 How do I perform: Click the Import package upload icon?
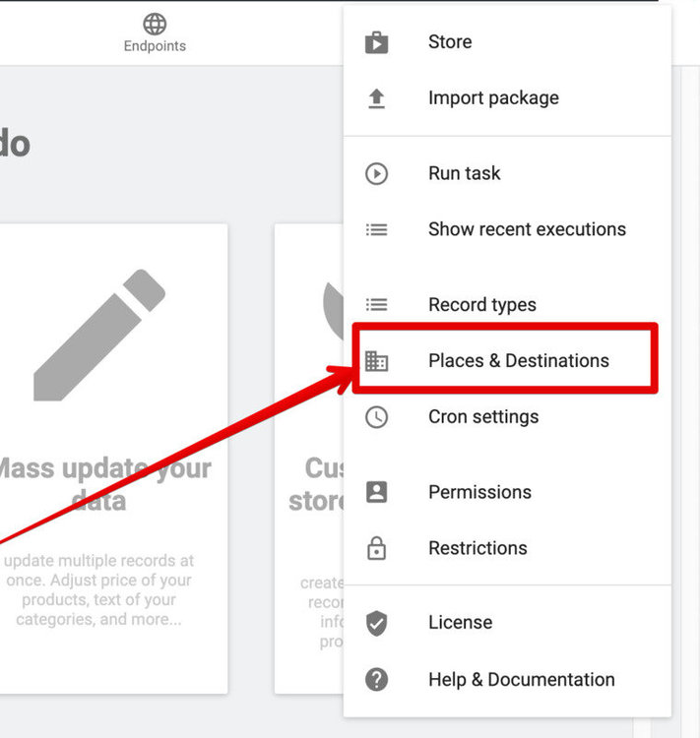(376, 98)
